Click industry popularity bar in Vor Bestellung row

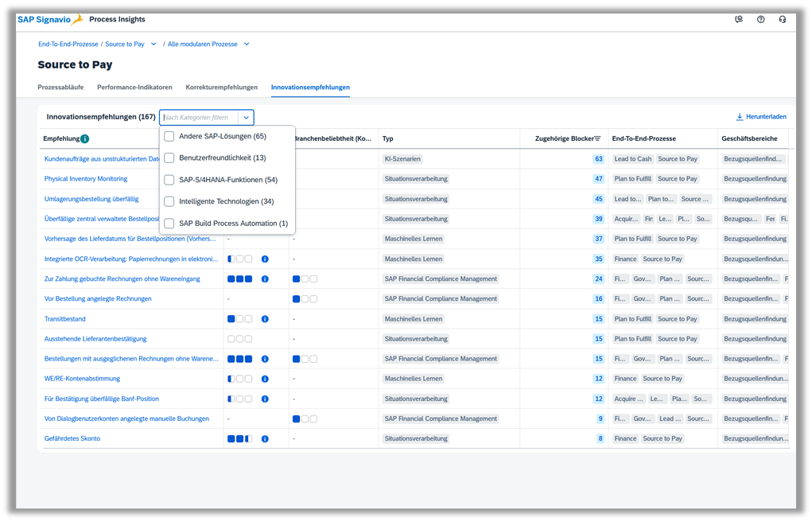(305, 299)
